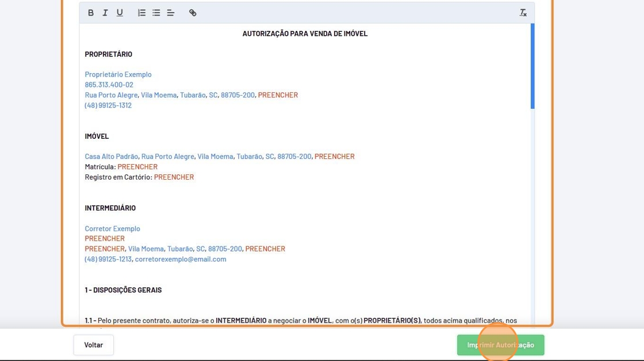Click the AUTORIZAÇÃO PARA VENDA DE IMÓVEL title
644x361 pixels.
coord(305,33)
